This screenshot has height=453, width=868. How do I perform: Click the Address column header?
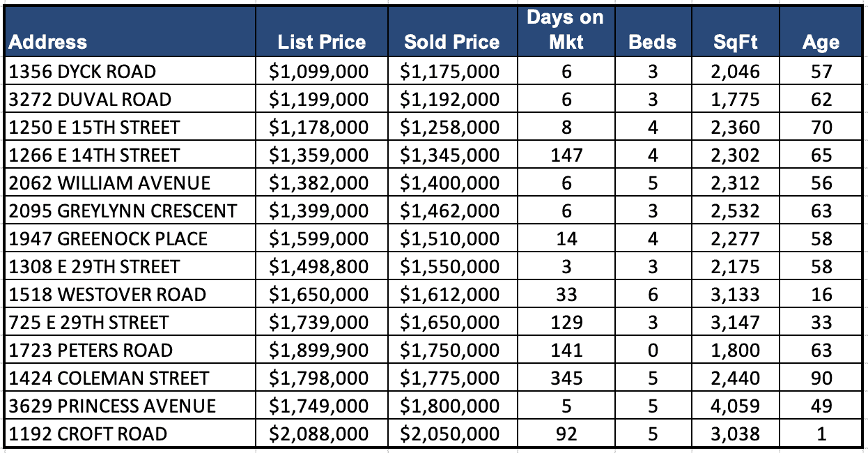click(x=48, y=42)
